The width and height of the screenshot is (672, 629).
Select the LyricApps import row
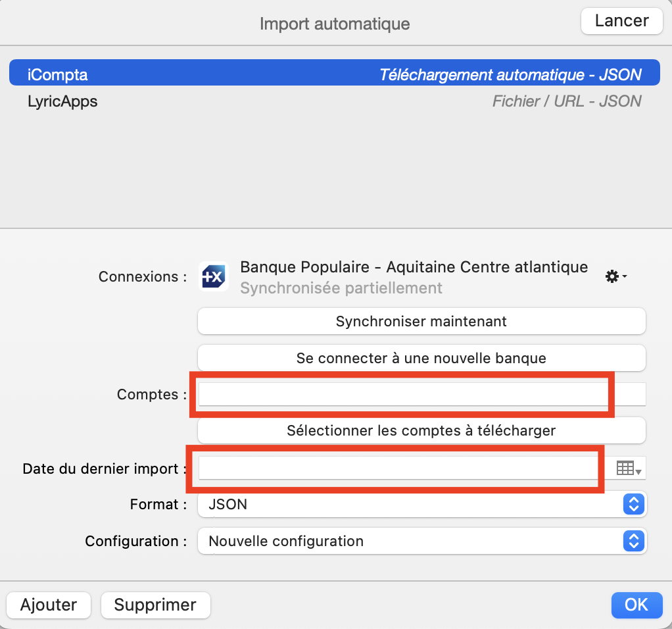[334, 101]
